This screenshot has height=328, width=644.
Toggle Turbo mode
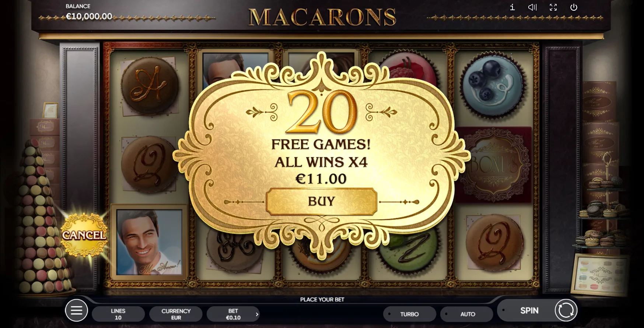coord(410,314)
